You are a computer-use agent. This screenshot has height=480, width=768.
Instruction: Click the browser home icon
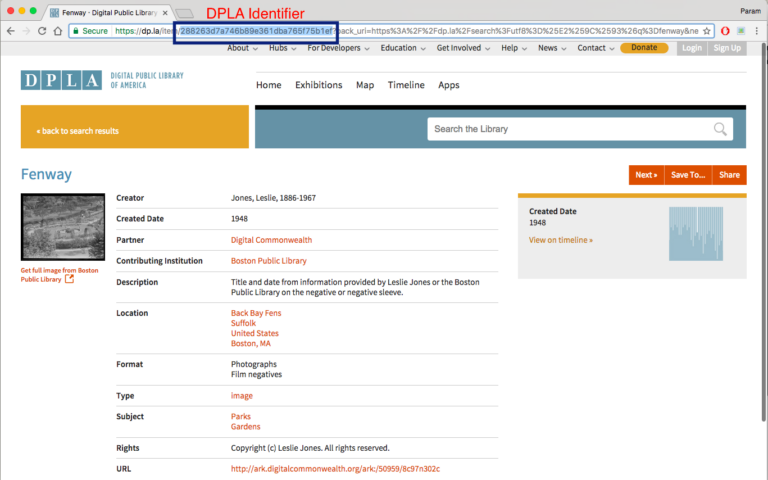(58, 31)
